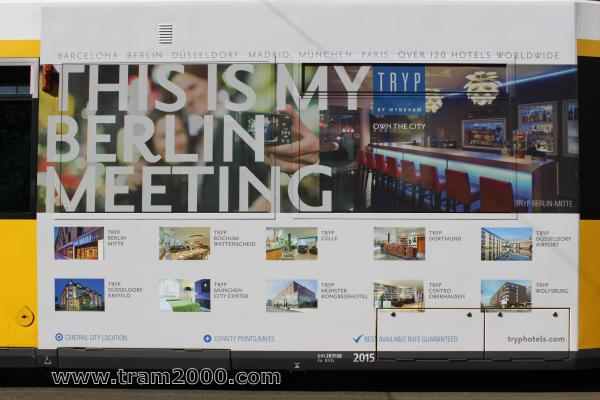Visit the tryphotels.com web address
This screenshot has height=400, width=600.
point(536,339)
